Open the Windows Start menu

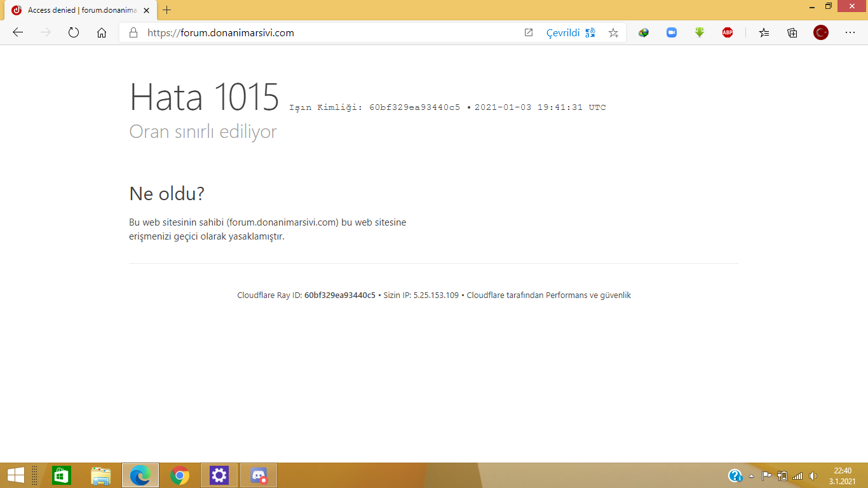[15, 475]
